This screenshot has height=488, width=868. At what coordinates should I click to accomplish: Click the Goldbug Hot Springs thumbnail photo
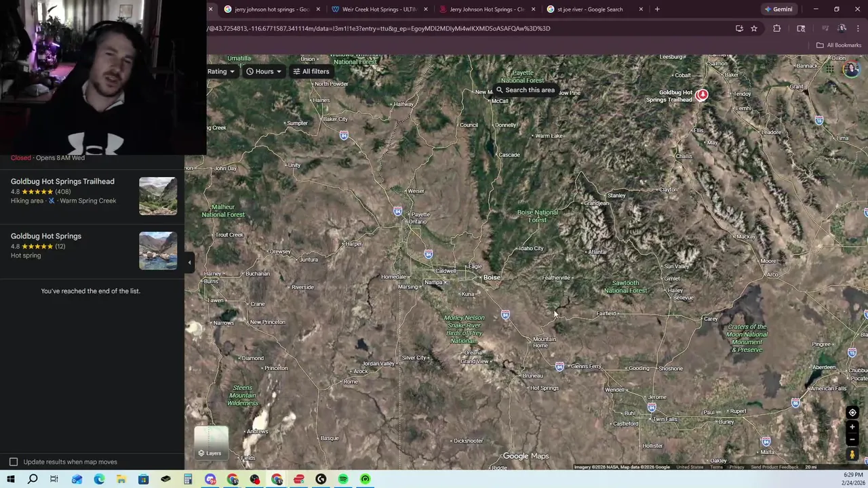(158, 250)
